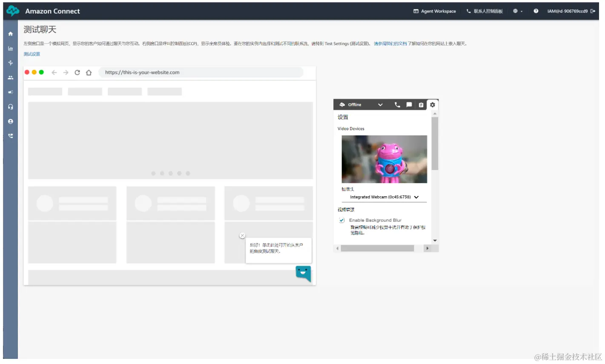Open the users group sidebar icon
605x364 pixels.
[11, 77]
